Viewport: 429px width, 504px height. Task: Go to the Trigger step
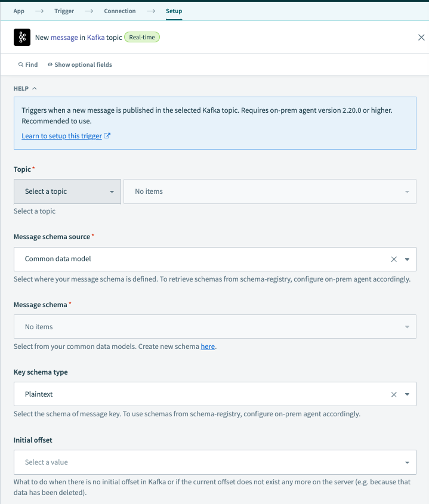64,11
